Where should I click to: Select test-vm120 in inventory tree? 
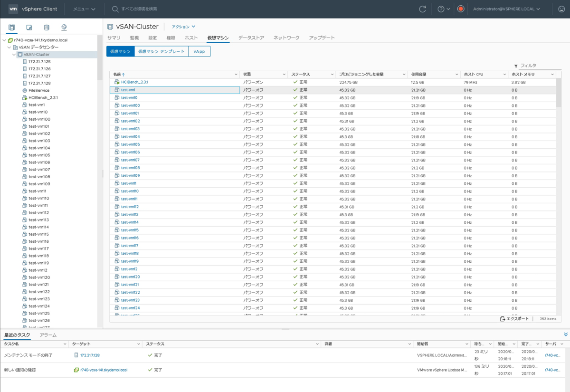[39, 277]
